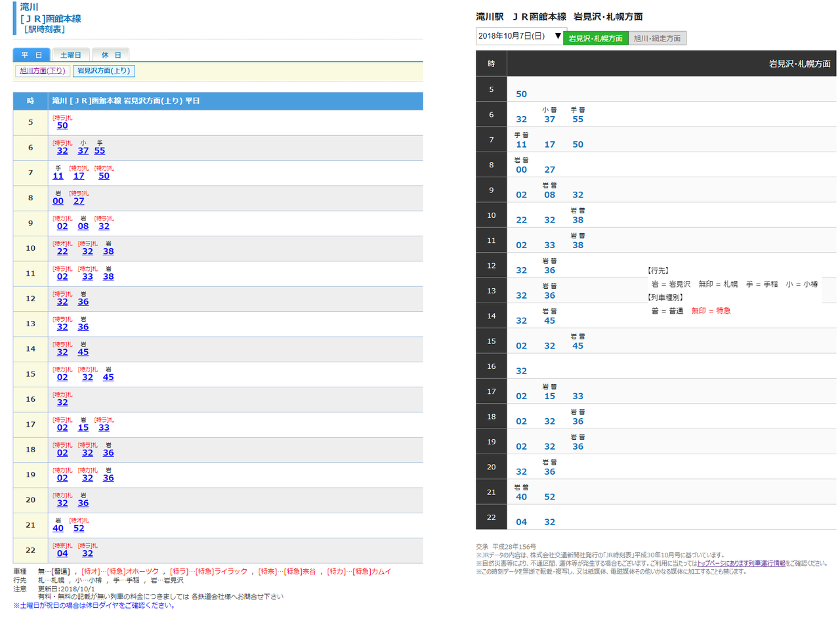Click 55 in hour 6 of left timetable
Viewport: 840px width, 619px height.
click(x=100, y=150)
